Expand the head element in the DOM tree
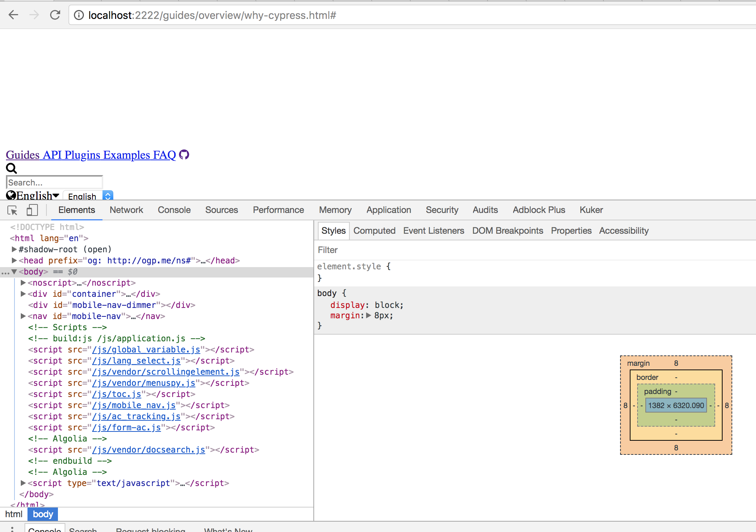This screenshot has width=756, height=532. (14, 260)
